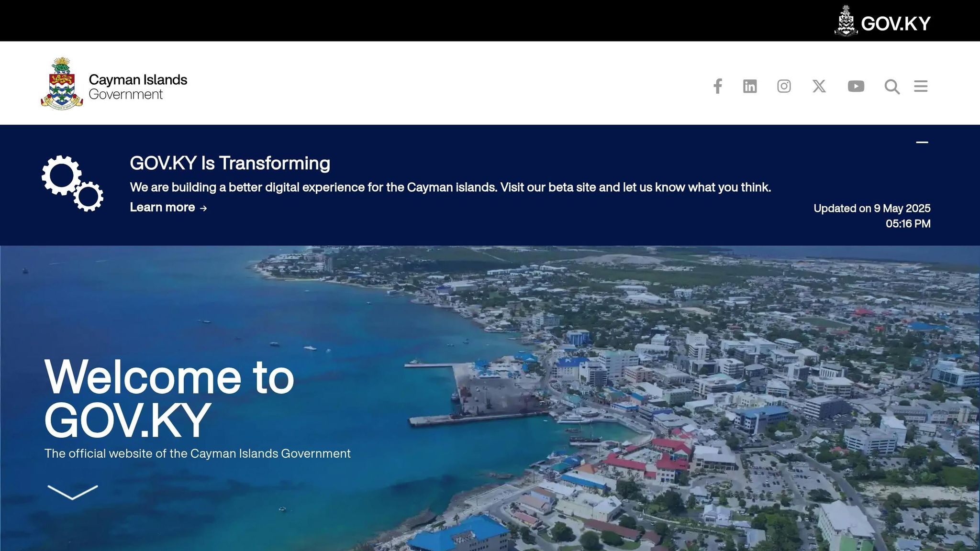Click the GOV.KY text in black top bar
Viewport: 980px width, 551px height.
pos(895,23)
